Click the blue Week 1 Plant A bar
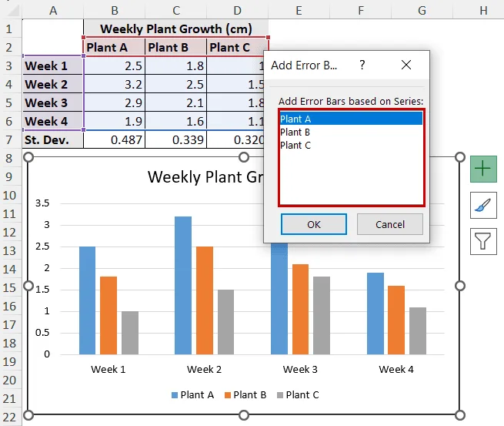This screenshot has width=504, height=426. [x=88, y=300]
